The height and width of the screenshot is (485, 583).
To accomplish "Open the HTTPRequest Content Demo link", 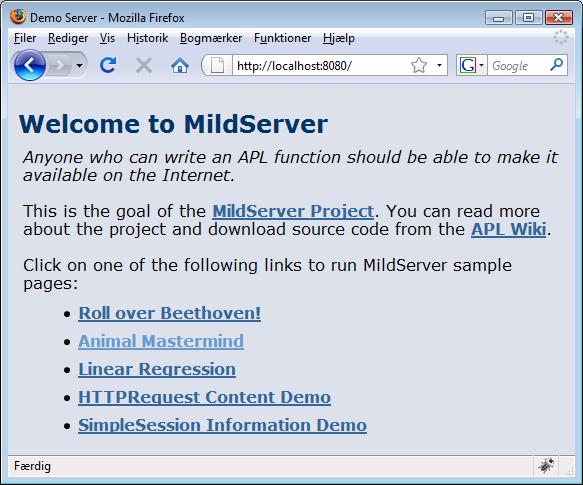I will (204, 397).
